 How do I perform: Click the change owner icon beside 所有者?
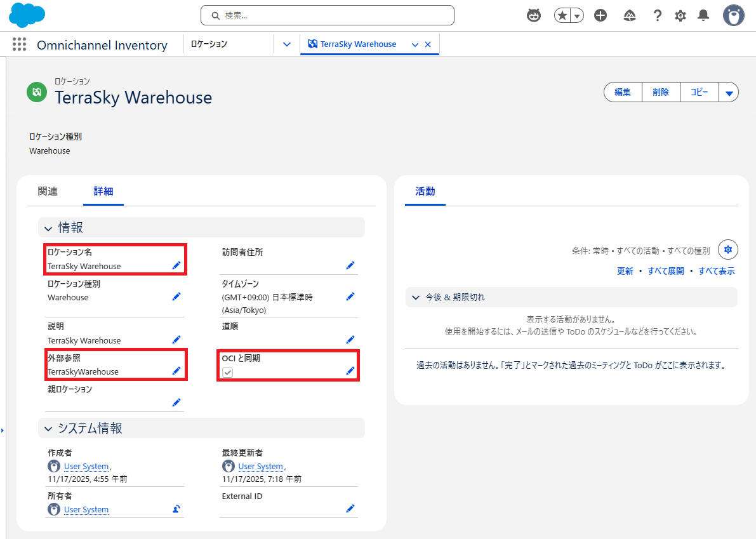[x=176, y=509]
